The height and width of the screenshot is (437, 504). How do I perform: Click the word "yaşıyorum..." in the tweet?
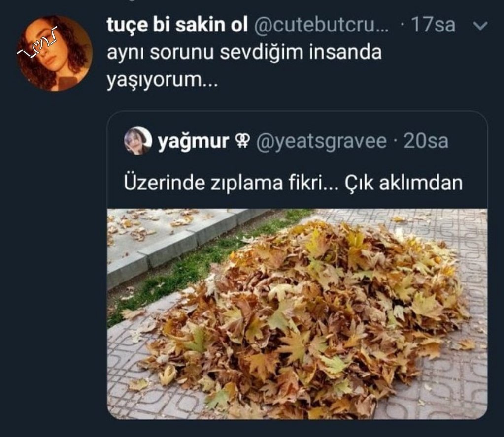162,80
